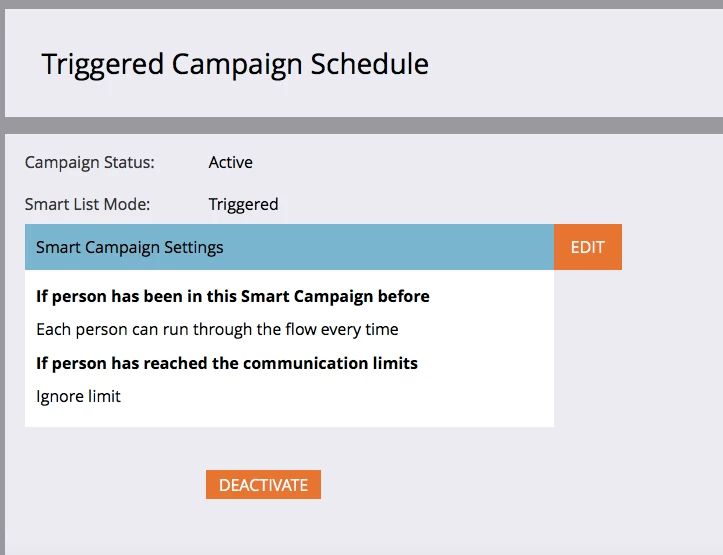
Task: Select 'Each person can run through the flow every time' text
Action: [x=217, y=330]
